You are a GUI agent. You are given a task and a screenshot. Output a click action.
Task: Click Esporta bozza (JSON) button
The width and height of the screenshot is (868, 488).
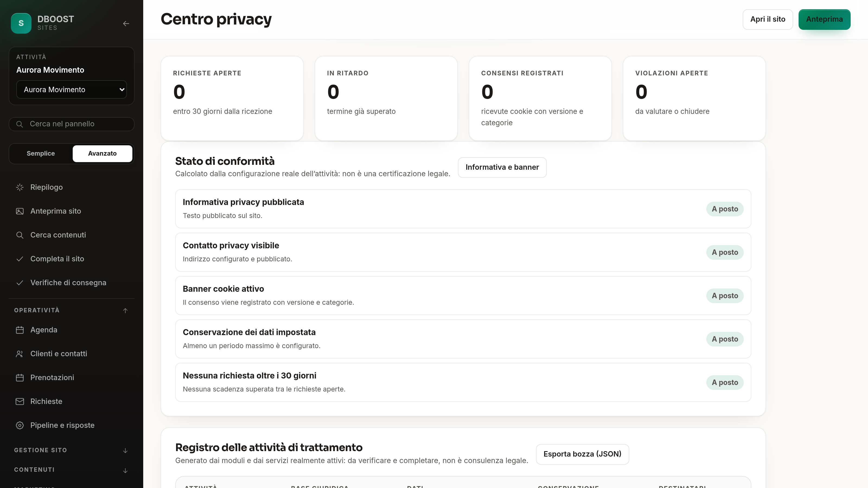tap(582, 454)
